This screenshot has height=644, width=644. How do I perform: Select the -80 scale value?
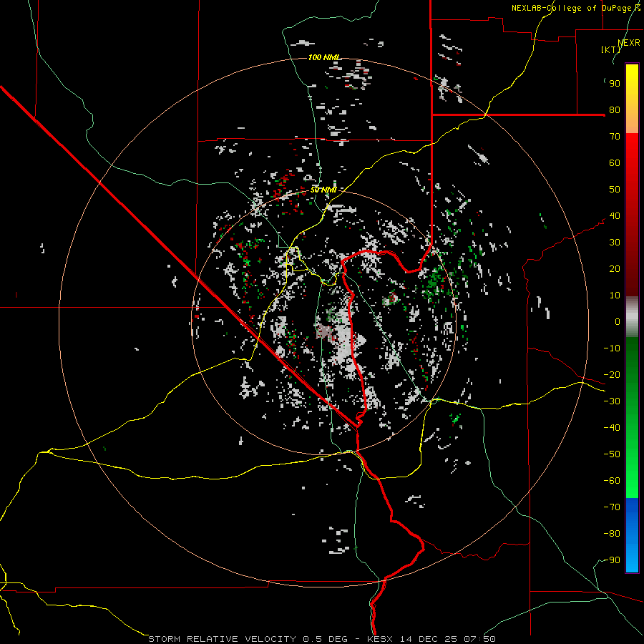(x=612, y=534)
